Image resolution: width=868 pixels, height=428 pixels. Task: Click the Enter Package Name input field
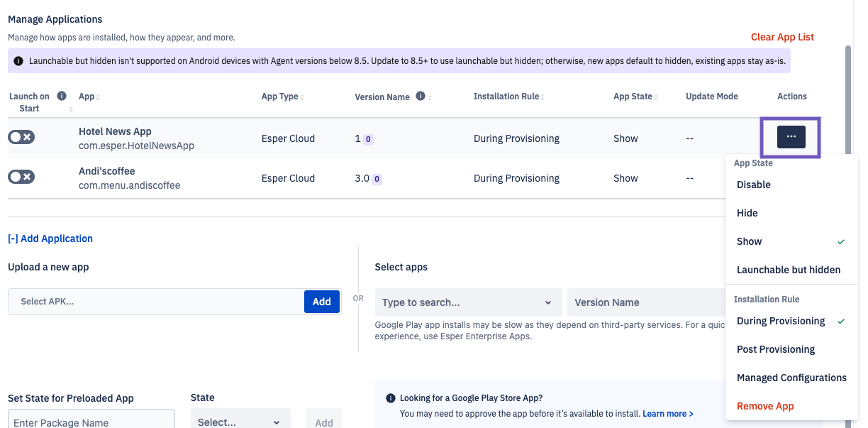pyautogui.click(x=91, y=420)
